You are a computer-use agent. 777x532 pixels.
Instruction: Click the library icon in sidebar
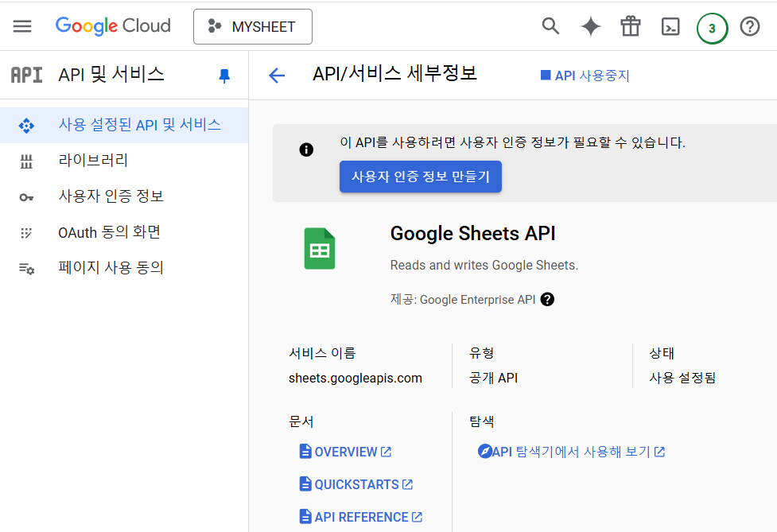26,161
